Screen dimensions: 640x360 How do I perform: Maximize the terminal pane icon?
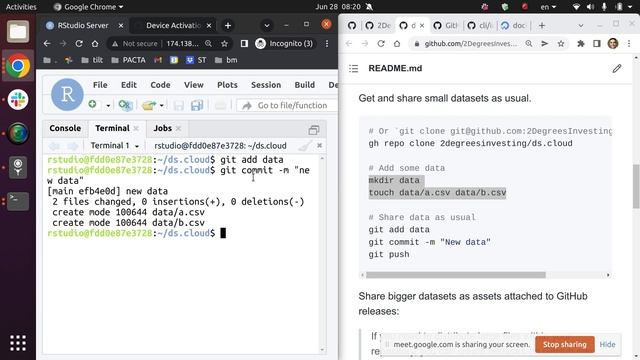(314, 130)
